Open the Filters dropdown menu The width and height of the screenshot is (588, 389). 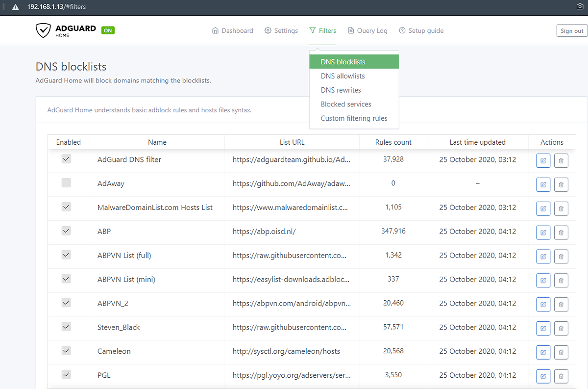(322, 30)
